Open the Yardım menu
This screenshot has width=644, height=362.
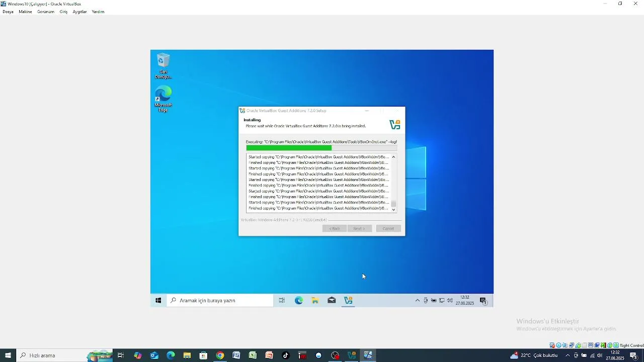click(x=98, y=12)
